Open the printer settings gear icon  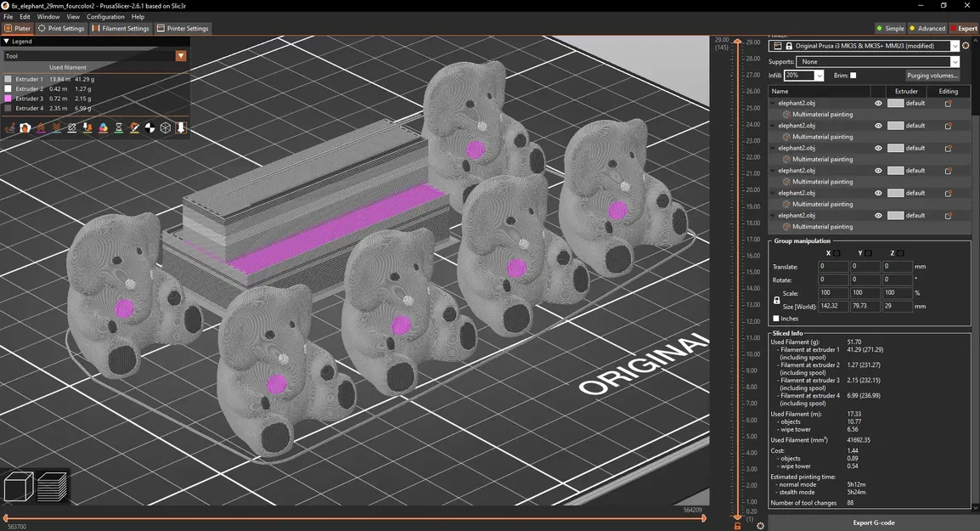click(x=966, y=46)
